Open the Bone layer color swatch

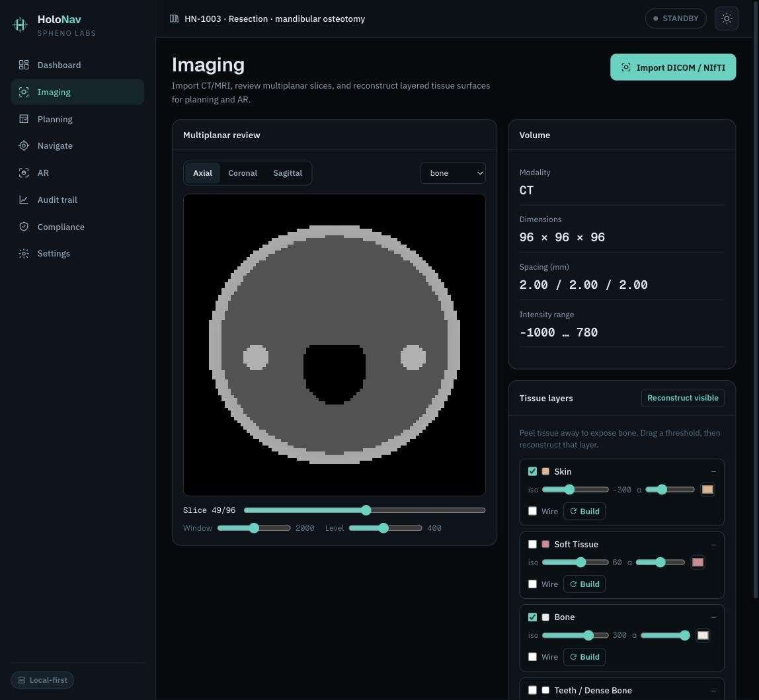tap(702, 635)
